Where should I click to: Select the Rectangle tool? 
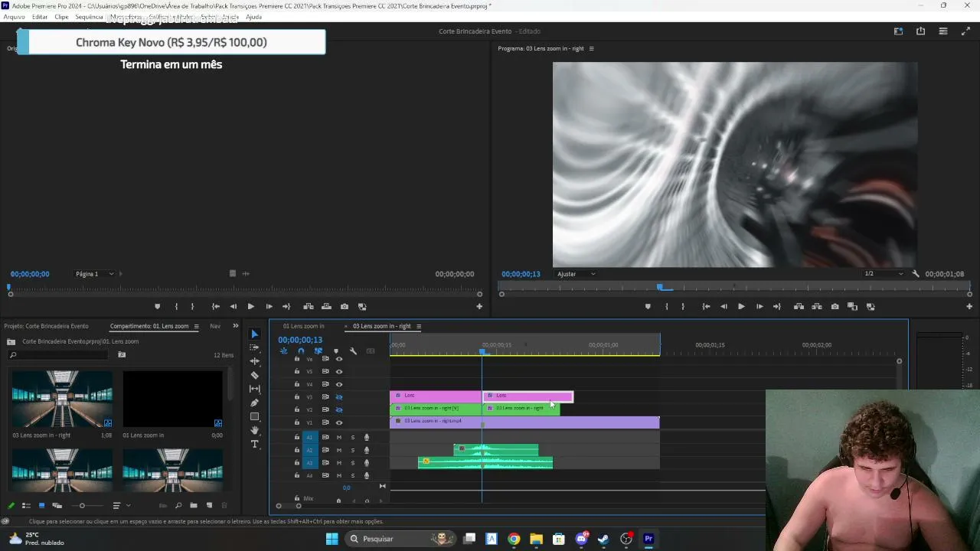255,416
